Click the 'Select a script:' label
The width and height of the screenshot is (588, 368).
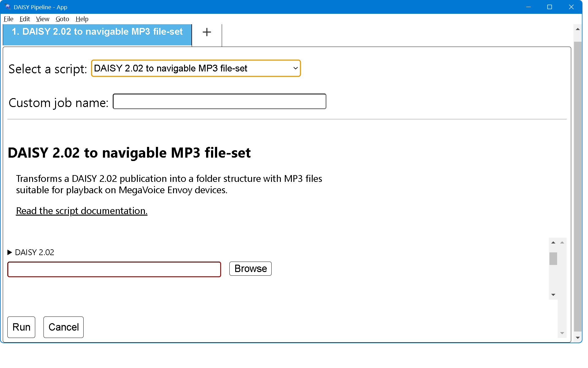click(48, 69)
